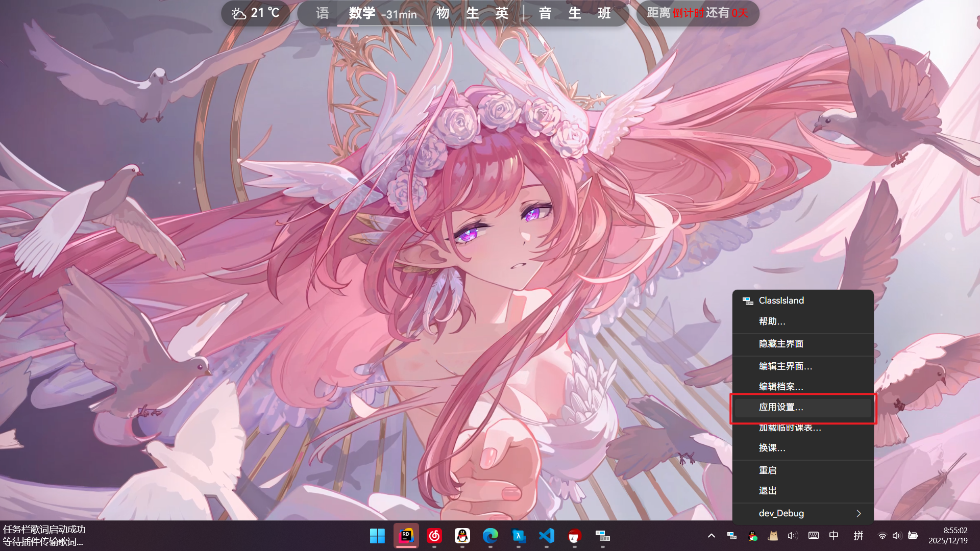The height and width of the screenshot is (551, 980).
Task: Open Visual Studio Code taskbar icon
Action: coord(546,536)
